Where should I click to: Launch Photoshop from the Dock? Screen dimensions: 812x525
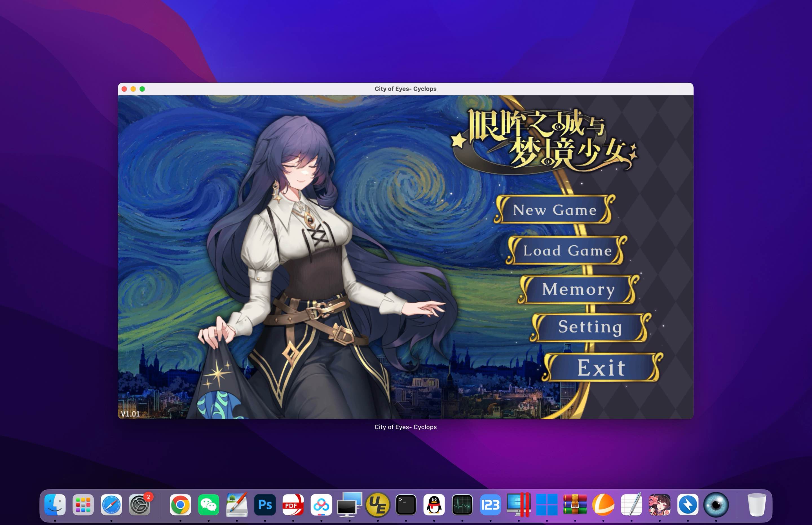coord(265,504)
